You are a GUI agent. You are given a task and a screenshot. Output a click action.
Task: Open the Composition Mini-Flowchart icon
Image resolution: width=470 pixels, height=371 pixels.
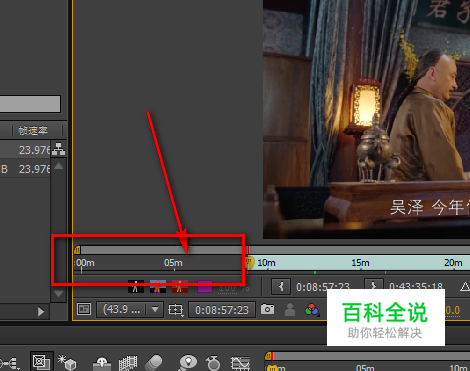pos(9,363)
